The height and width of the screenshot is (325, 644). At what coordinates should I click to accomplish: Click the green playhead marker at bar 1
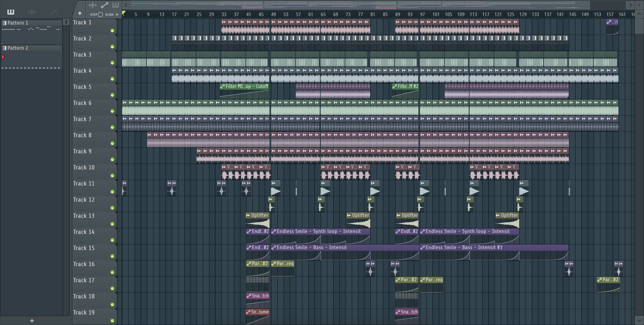[x=123, y=13]
